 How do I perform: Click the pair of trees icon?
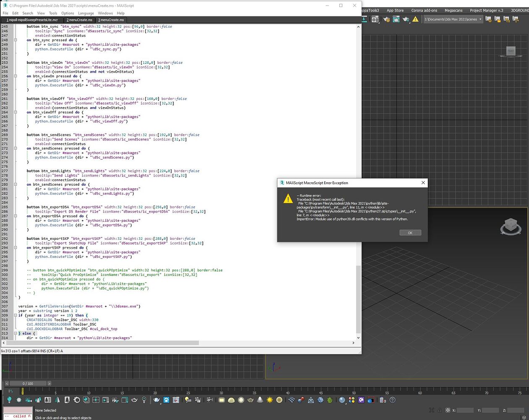tap(38, 400)
